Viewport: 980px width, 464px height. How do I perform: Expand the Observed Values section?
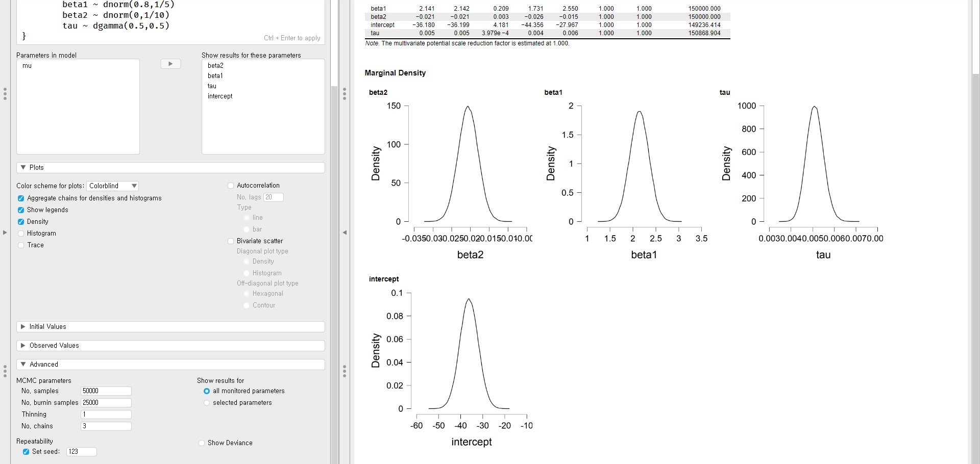click(23, 346)
